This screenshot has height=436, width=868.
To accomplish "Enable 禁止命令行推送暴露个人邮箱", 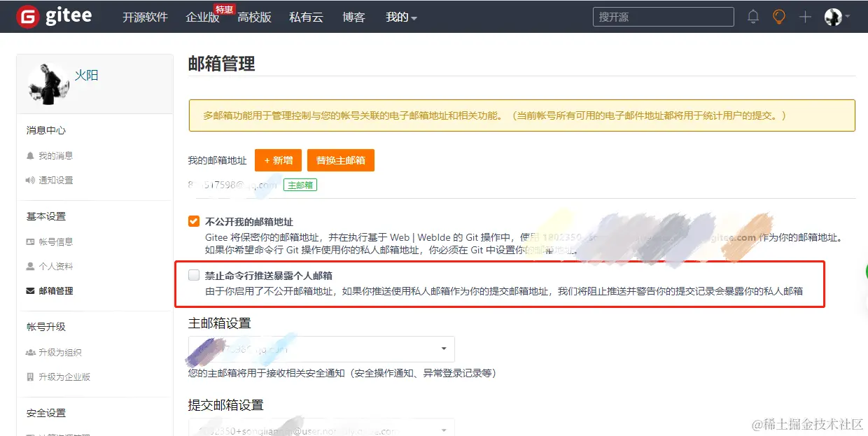I will tap(192, 275).
